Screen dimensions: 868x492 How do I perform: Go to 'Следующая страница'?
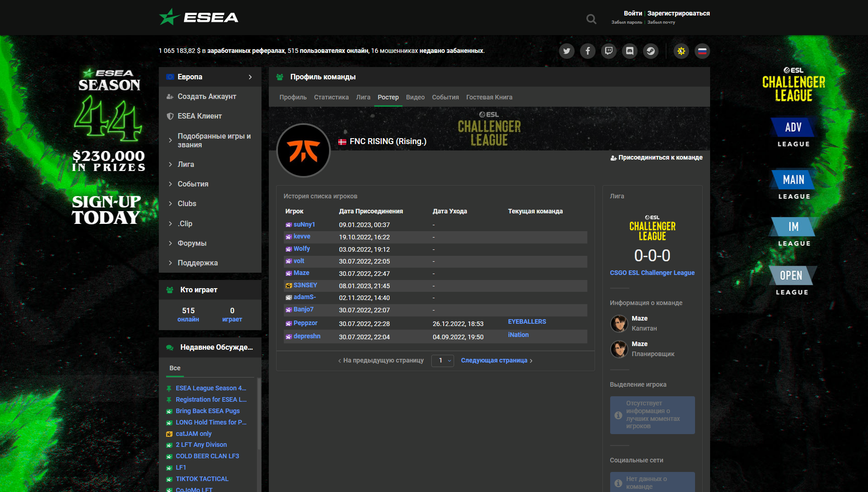tap(497, 361)
